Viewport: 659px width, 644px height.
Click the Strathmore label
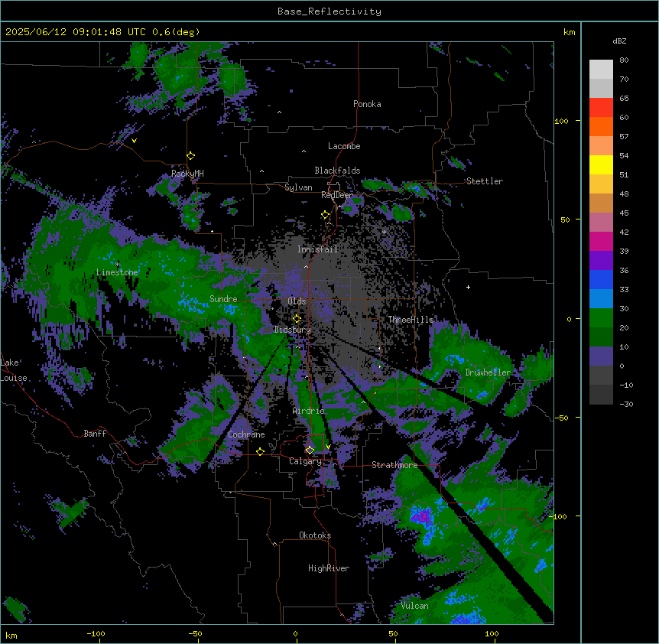(394, 465)
